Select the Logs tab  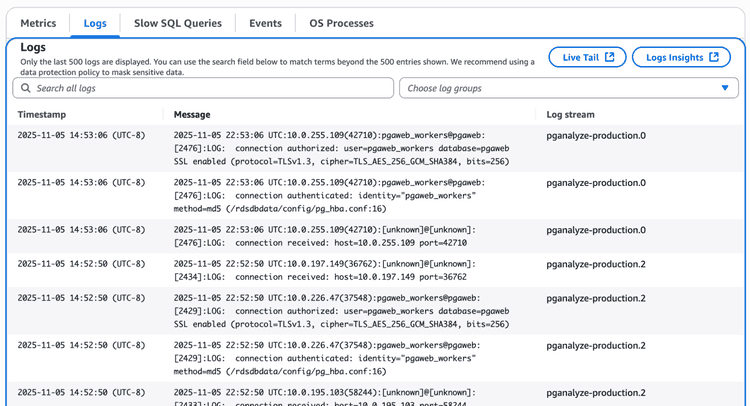(95, 23)
